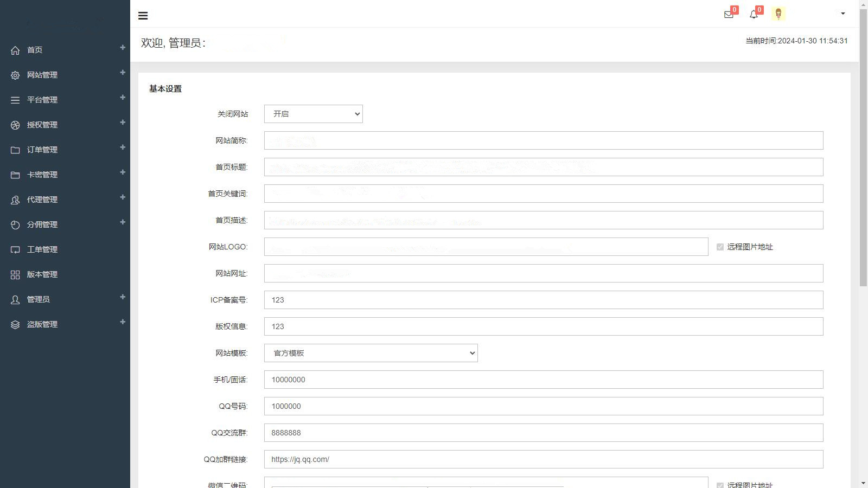Open the 工单管理 menu item
The image size is (868, 488).
pos(42,249)
